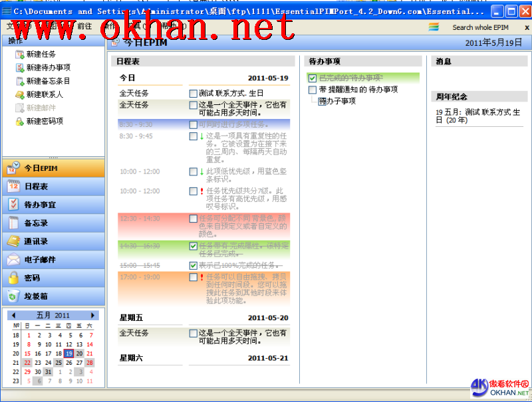Viewport: 532px width, 402px height.
Task: Tick the 测试 联系方式. 生日 checkbox
Action: (193, 94)
